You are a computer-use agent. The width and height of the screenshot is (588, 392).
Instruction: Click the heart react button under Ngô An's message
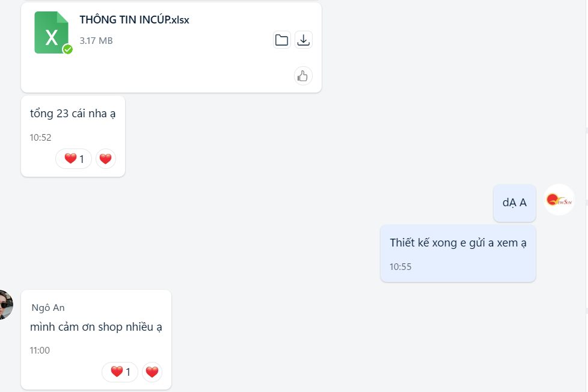click(152, 372)
